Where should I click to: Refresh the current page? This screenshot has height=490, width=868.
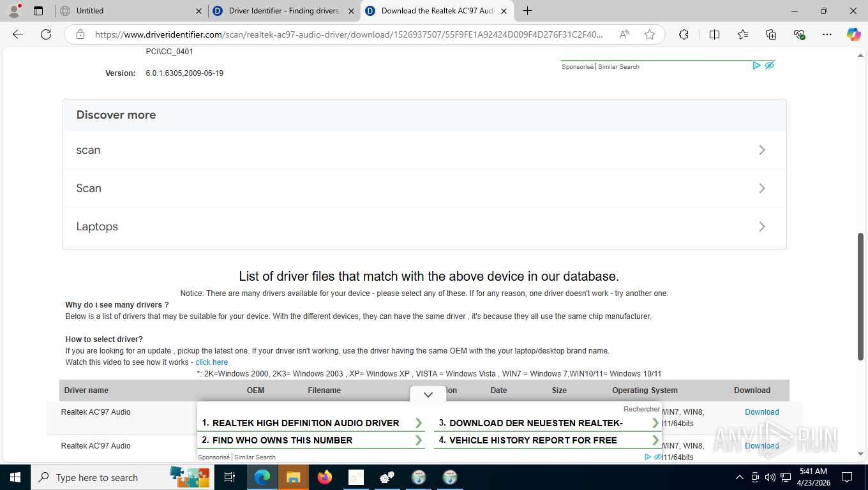tap(46, 34)
